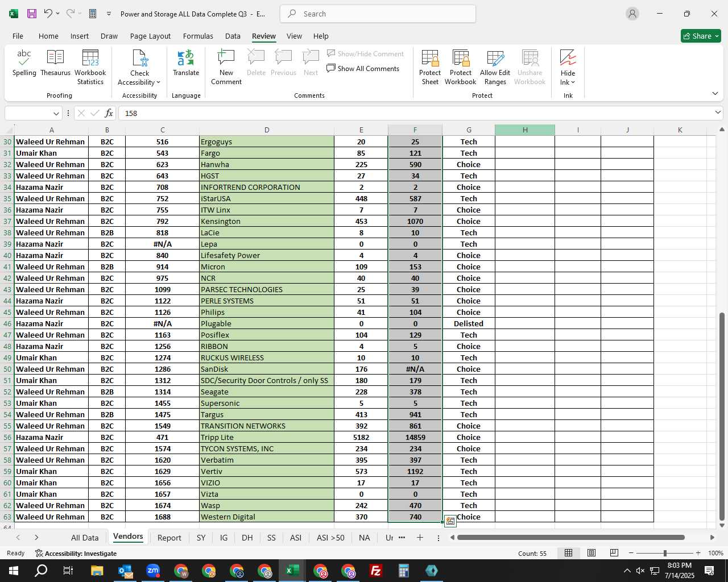Click the #N/A cell in SanDisk row
The width and height of the screenshot is (728, 582).
click(415, 369)
